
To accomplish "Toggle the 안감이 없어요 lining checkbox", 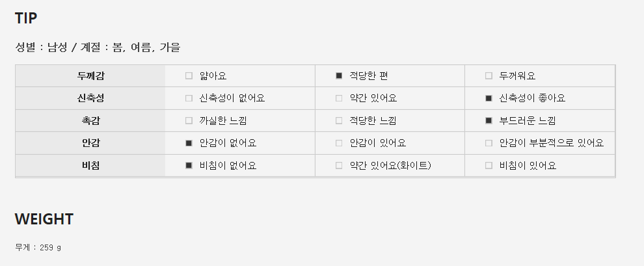I will tap(189, 143).
